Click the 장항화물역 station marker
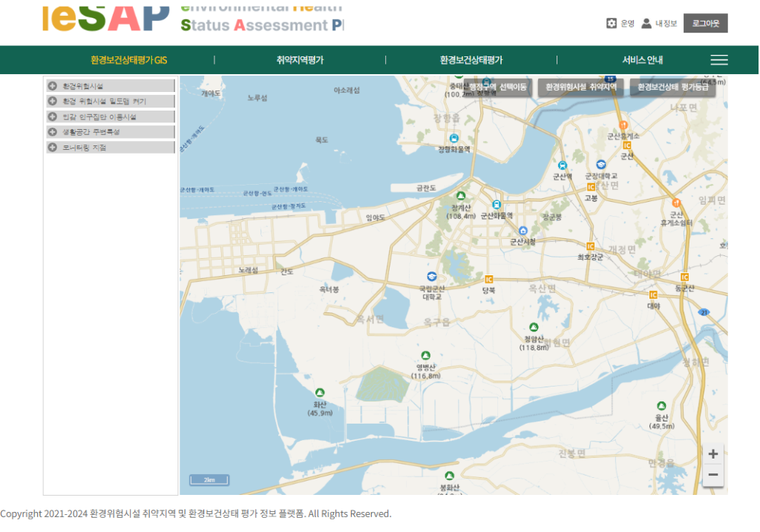The width and height of the screenshot is (760, 532). coord(453,138)
